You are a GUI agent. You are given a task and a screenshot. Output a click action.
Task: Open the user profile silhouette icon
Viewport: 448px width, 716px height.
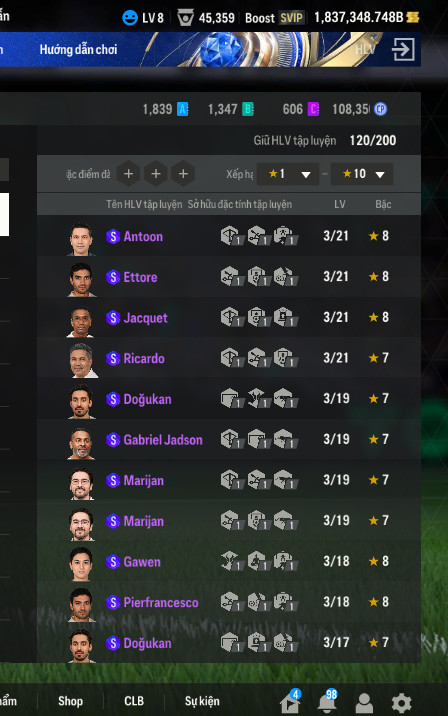click(x=364, y=703)
